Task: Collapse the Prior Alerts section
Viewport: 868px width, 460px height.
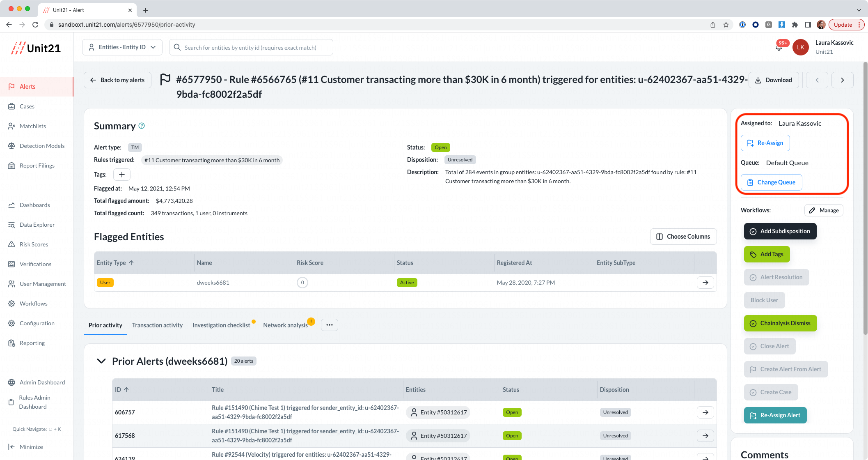Action: (x=101, y=361)
